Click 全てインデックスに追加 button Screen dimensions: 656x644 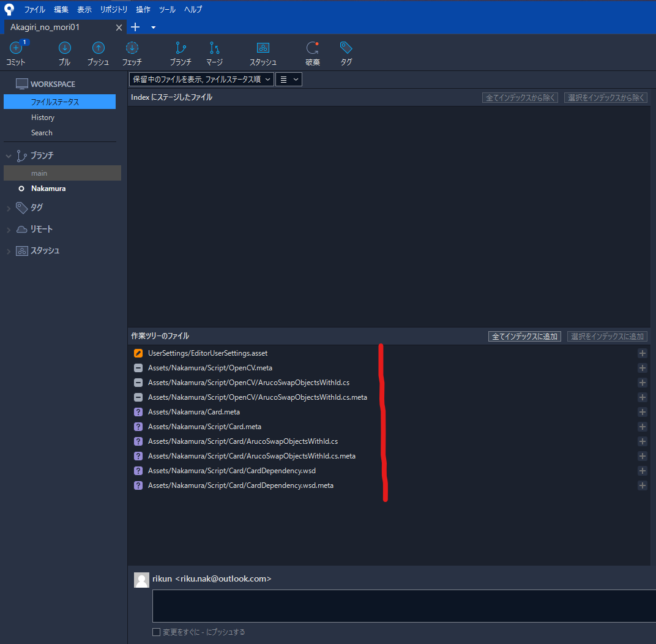click(x=524, y=337)
